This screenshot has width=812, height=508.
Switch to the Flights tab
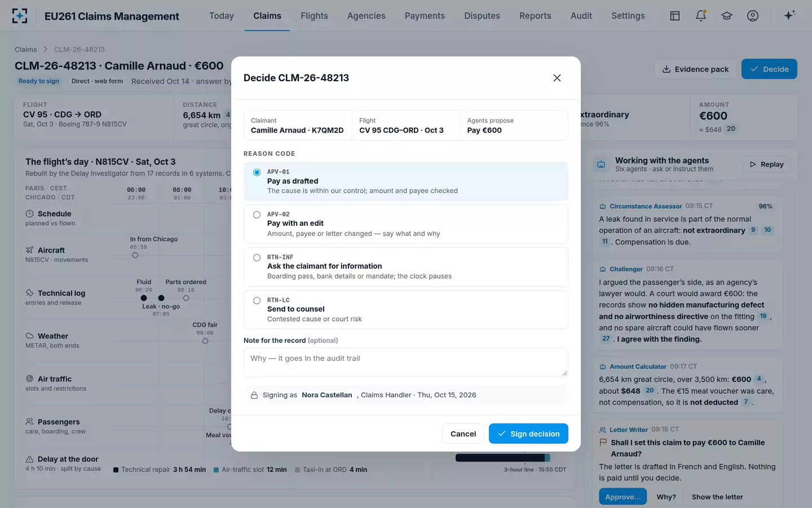[x=314, y=16]
